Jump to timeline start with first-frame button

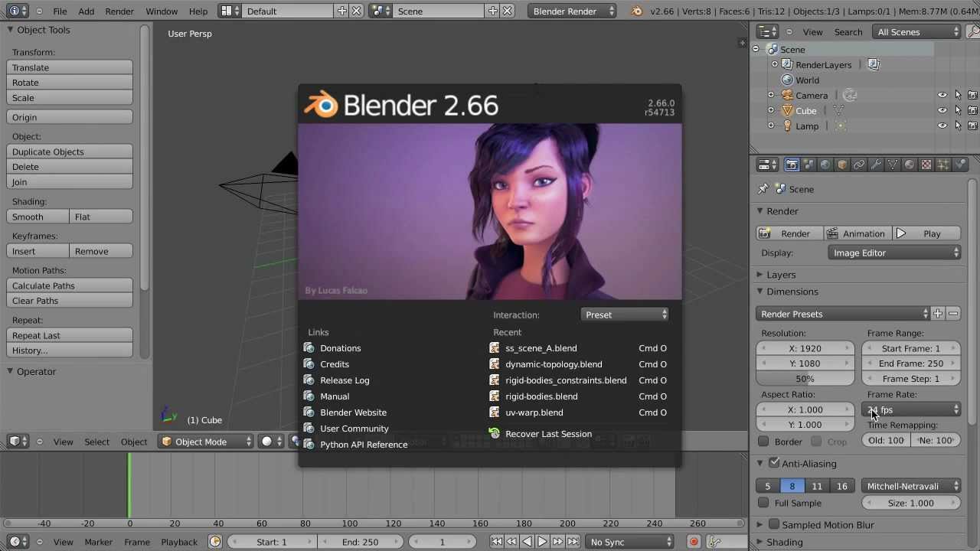point(498,541)
